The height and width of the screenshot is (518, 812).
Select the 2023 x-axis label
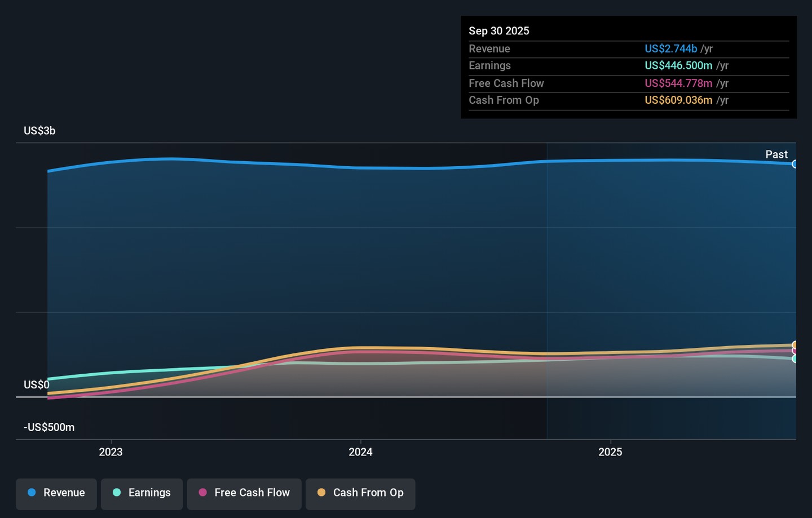pyautogui.click(x=111, y=452)
